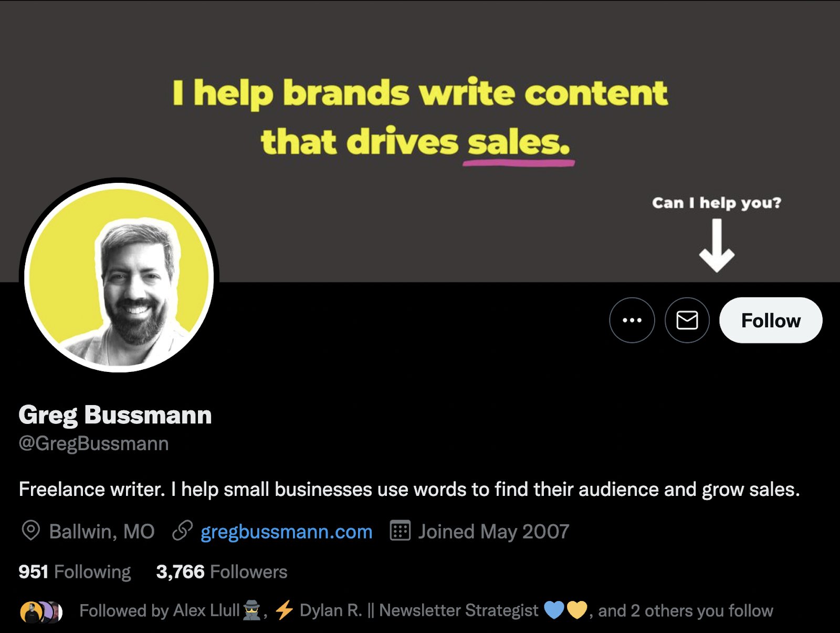The image size is (840, 633).
Task: Click the calendar joined-date icon
Action: pyautogui.click(x=400, y=531)
